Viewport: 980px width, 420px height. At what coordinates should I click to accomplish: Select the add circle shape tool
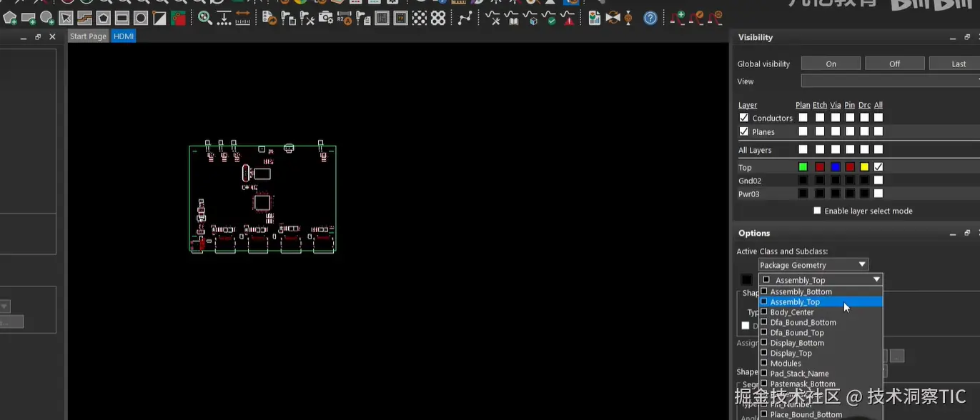[x=47, y=18]
